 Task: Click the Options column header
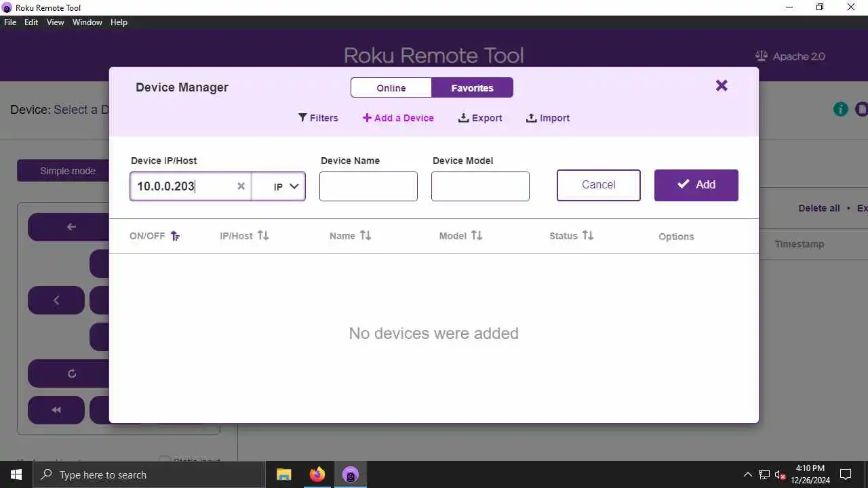676,237
